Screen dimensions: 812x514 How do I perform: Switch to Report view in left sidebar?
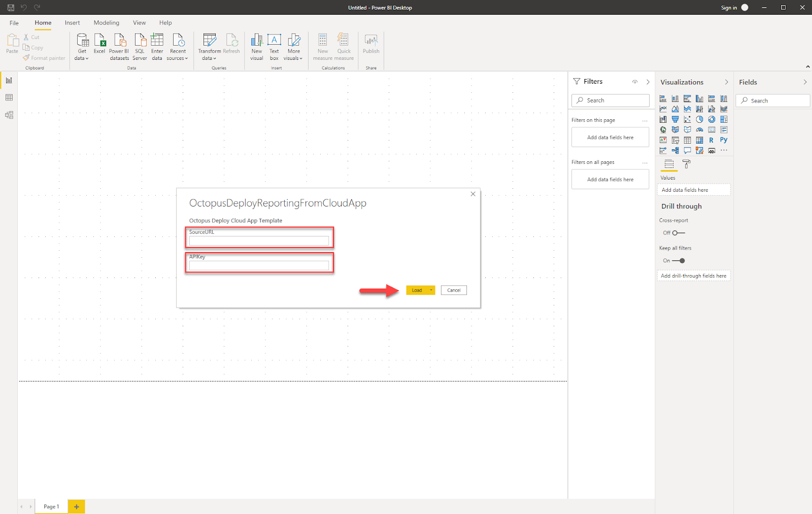(9, 80)
